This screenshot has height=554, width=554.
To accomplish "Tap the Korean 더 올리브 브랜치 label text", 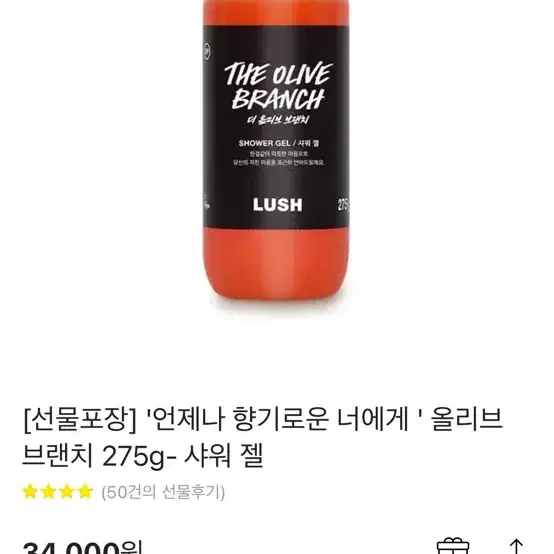I will (x=278, y=119).
